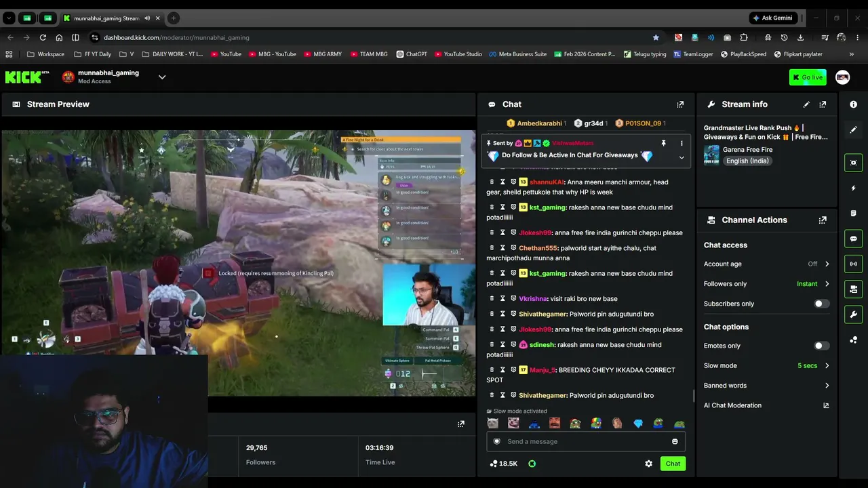Viewport: 868px width, 488px height.
Task: Open Banned words list chevron
Action: pos(827,386)
